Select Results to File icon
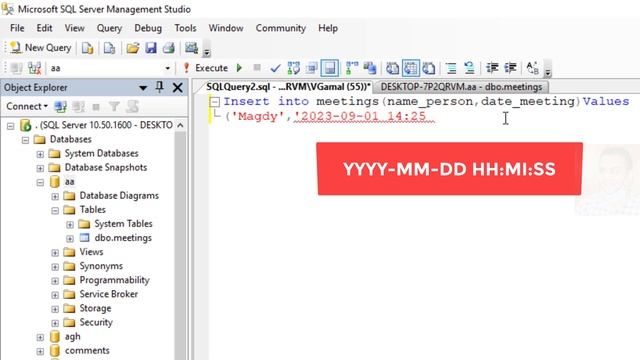 pos(429,68)
